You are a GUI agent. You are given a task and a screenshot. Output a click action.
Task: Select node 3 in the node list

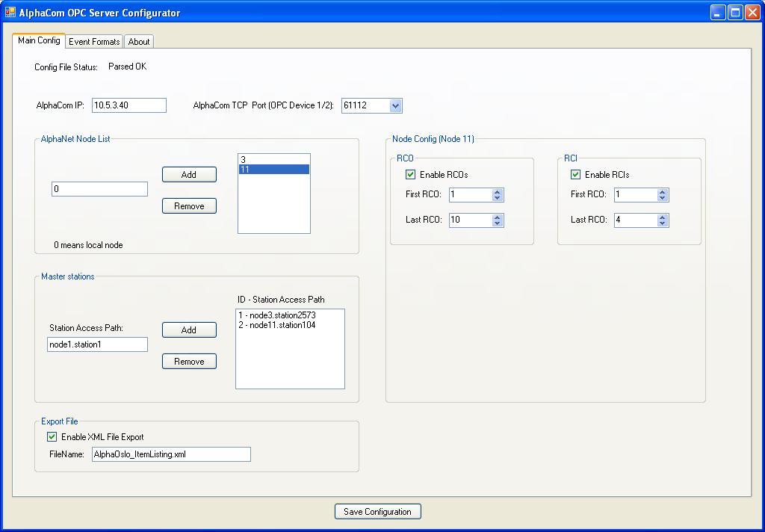(x=273, y=160)
